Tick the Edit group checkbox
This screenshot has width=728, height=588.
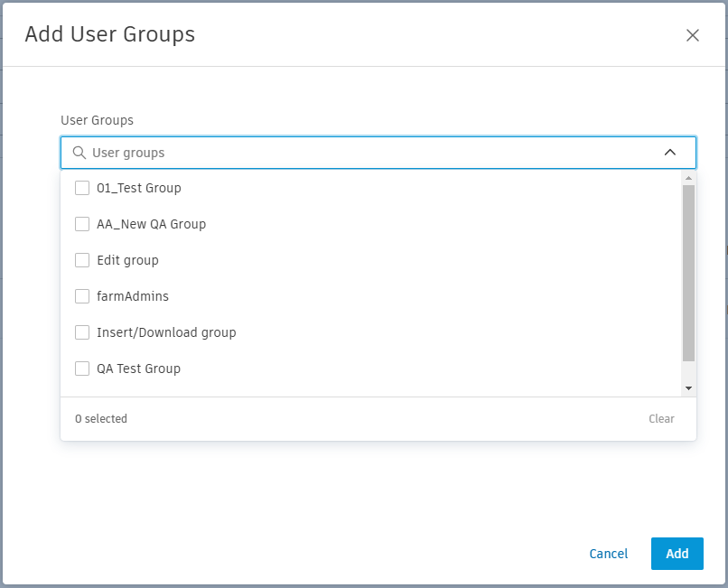click(82, 260)
